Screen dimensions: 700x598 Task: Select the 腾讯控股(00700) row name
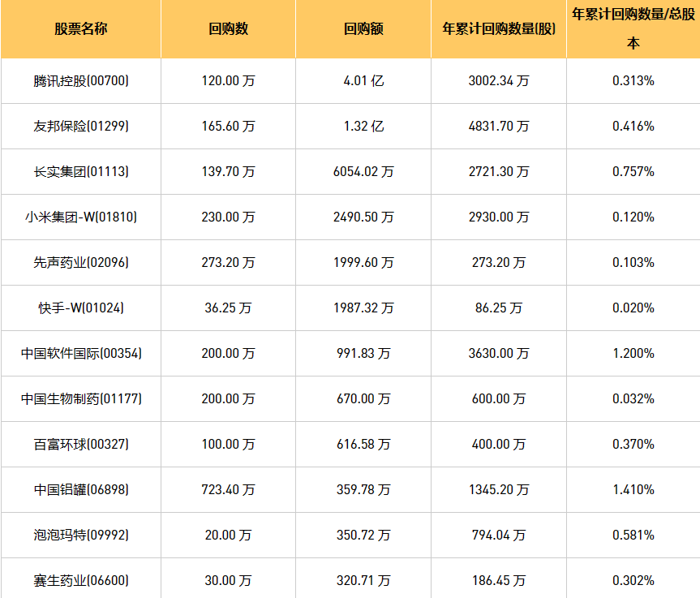(81, 81)
